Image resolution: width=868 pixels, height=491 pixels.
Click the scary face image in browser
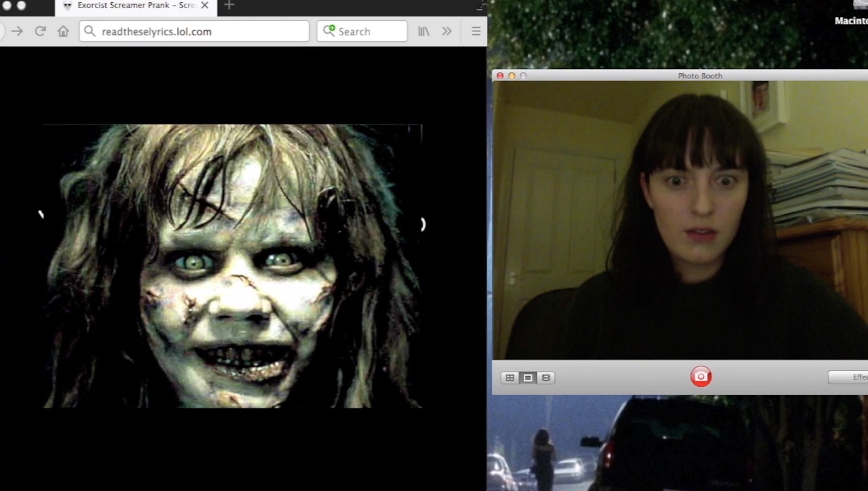(x=232, y=266)
